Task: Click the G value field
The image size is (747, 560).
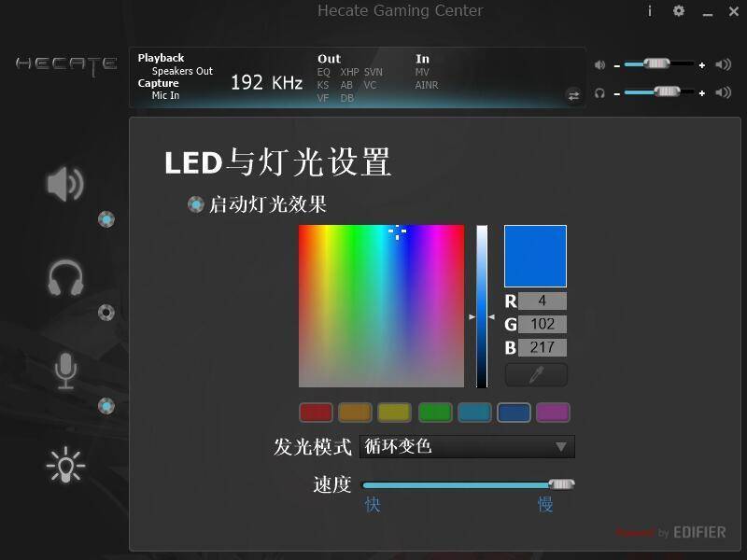Action: [x=543, y=324]
